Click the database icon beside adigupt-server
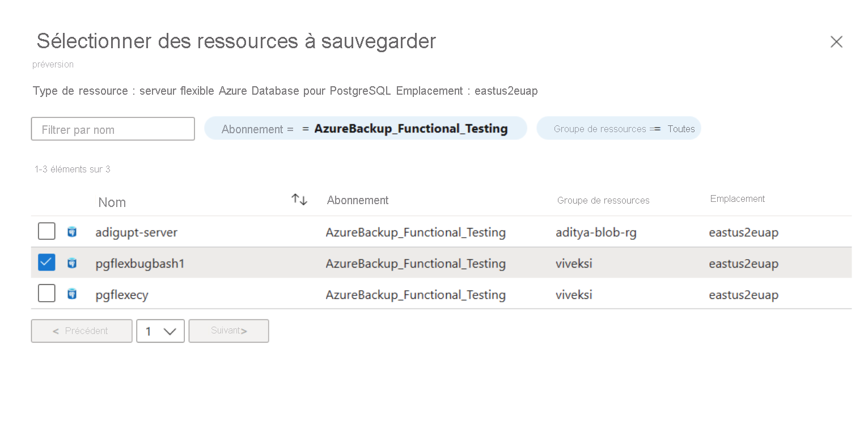Viewport: 868px width, 431px height. click(x=72, y=232)
